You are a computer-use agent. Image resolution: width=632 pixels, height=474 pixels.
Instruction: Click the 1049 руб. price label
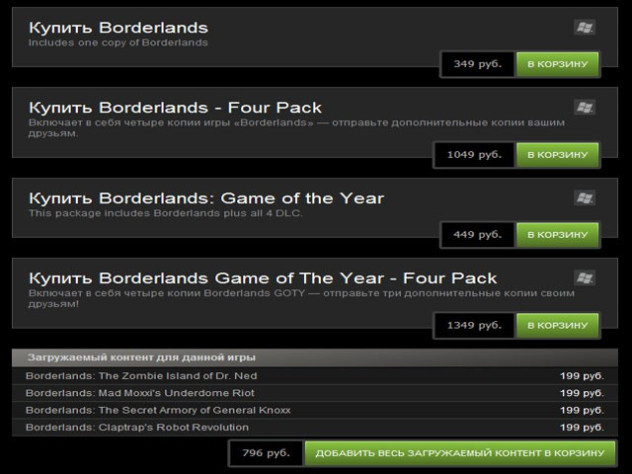click(474, 155)
